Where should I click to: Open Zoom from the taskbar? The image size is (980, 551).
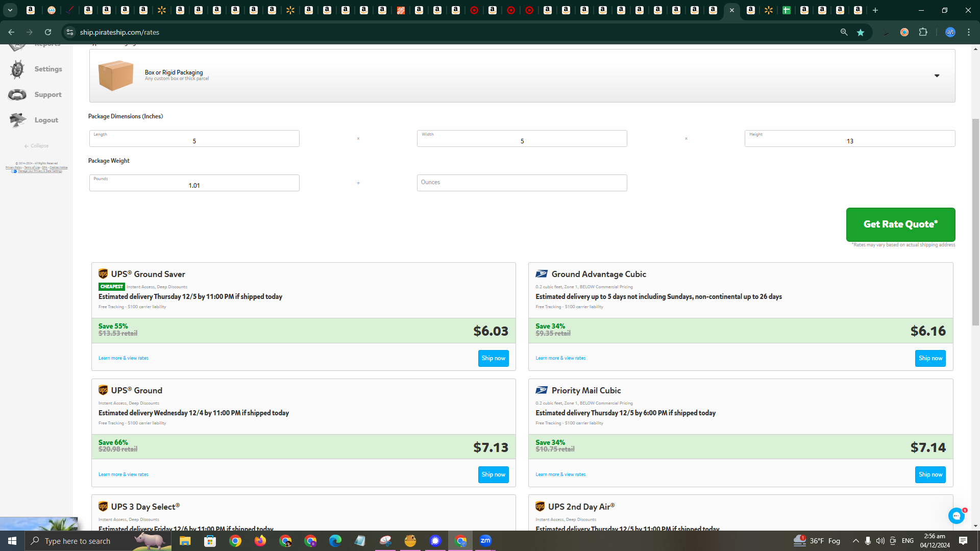pyautogui.click(x=485, y=541)
